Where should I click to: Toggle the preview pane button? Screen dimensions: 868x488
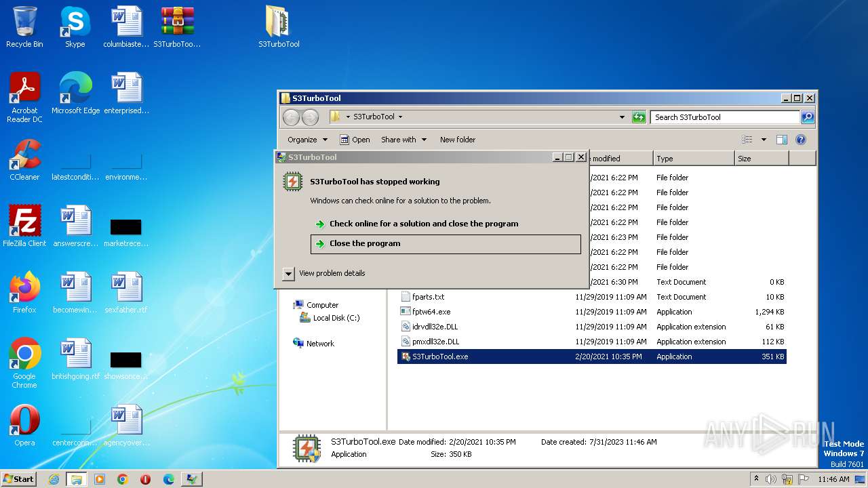pyautogui.click(x=781, y=140)
